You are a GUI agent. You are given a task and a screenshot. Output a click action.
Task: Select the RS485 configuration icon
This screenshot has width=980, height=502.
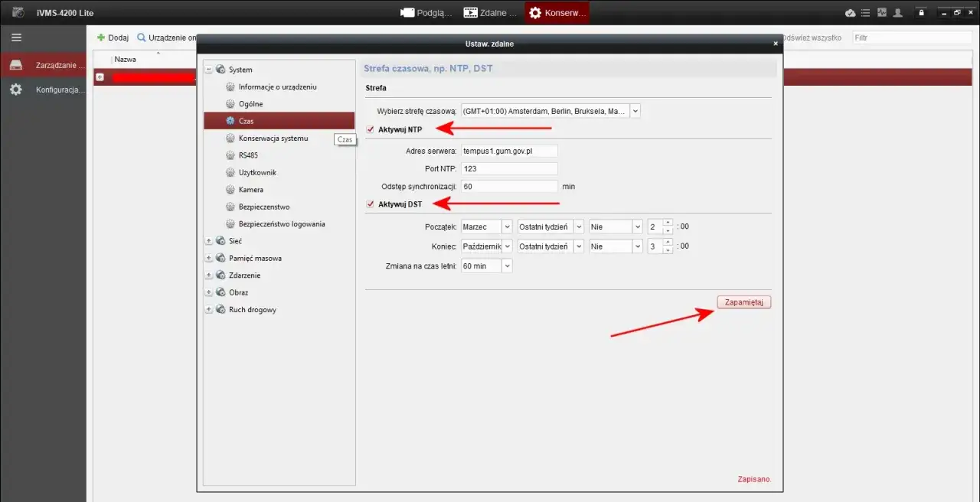click(230, 155)
